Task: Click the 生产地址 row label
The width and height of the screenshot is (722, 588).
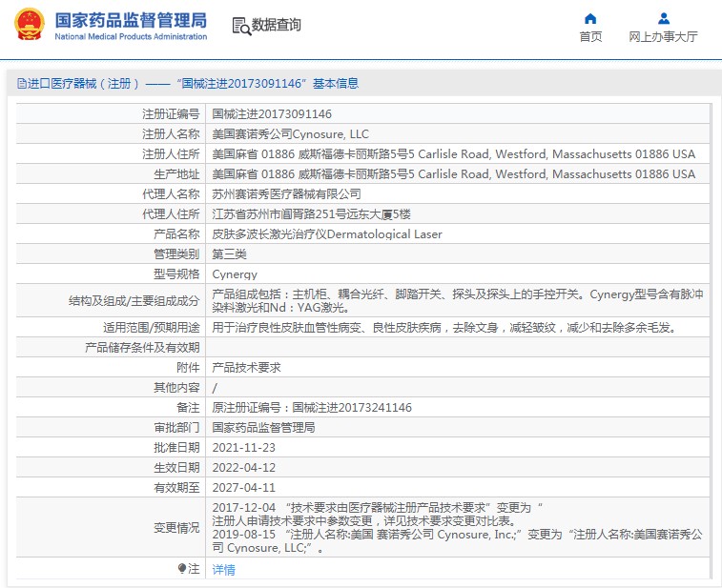Action: coord(176,173)
